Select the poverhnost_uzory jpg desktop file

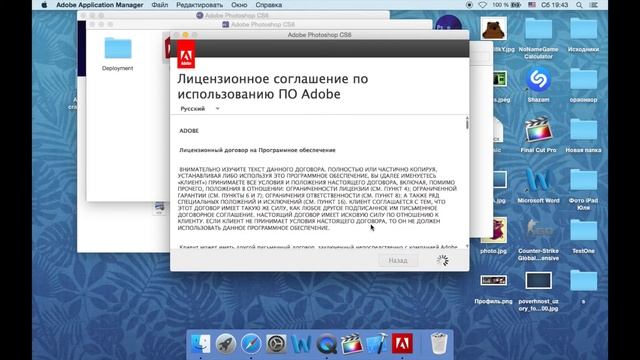[x=538, y=291]
